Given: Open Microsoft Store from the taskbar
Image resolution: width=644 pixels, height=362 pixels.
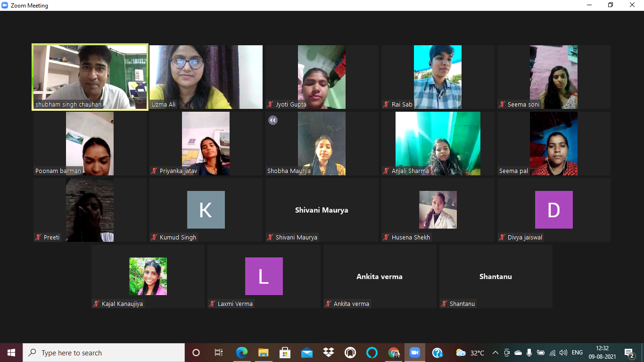Looking at the screenshot, I should pos(285,353).
